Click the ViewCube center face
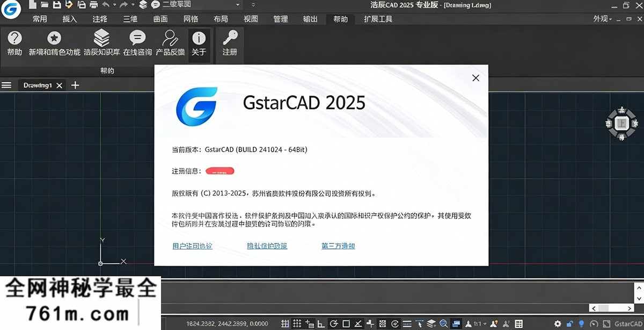This screenshot has height=330, width=644. pos(621,123)
